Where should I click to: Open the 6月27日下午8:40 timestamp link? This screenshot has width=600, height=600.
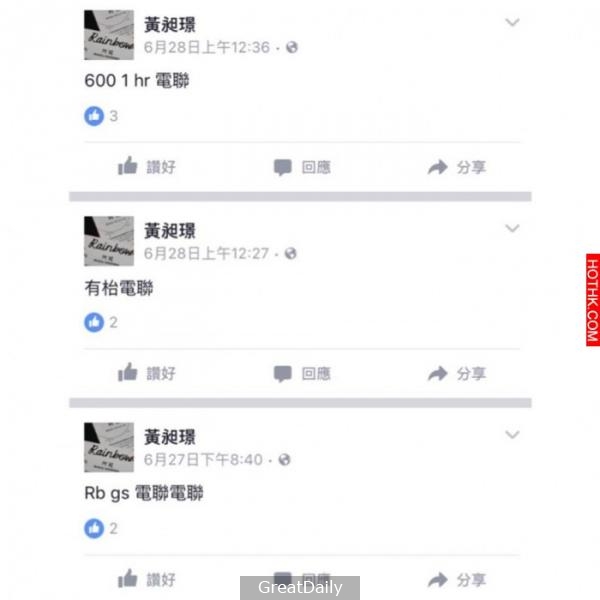click(x=203, y=460)
